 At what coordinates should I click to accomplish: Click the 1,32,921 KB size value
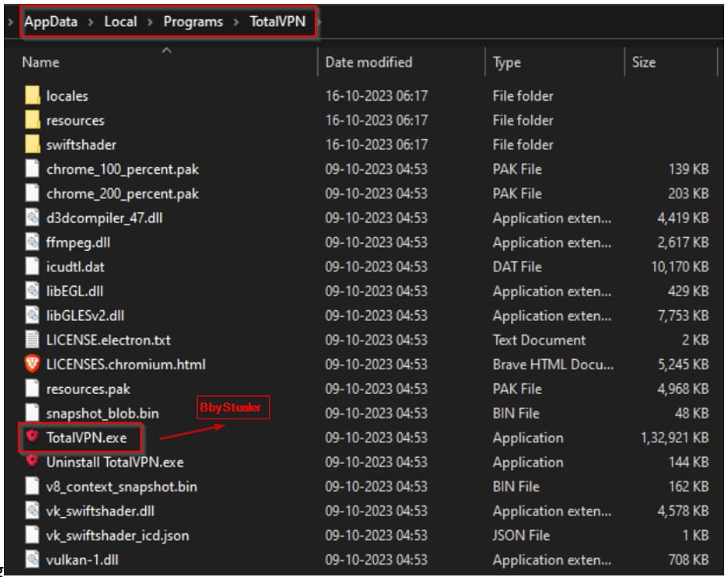(x=675, y=438)
